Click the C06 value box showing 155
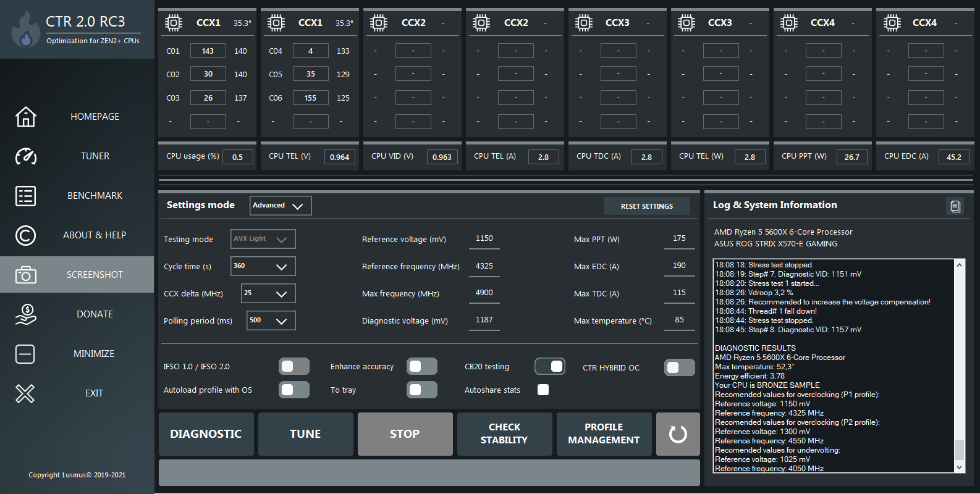The height and width of the screenshot is (494, 980). 311,98
